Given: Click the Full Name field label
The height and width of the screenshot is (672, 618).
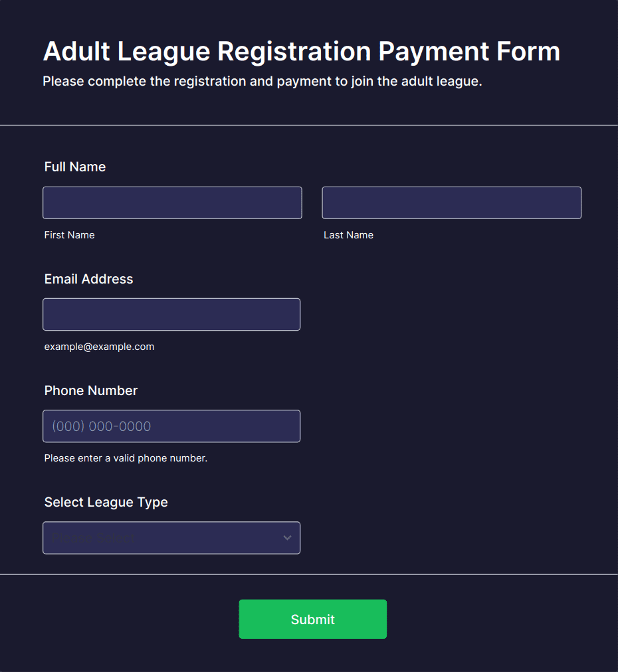Looking at the screenshot, I should click(75, 167).
